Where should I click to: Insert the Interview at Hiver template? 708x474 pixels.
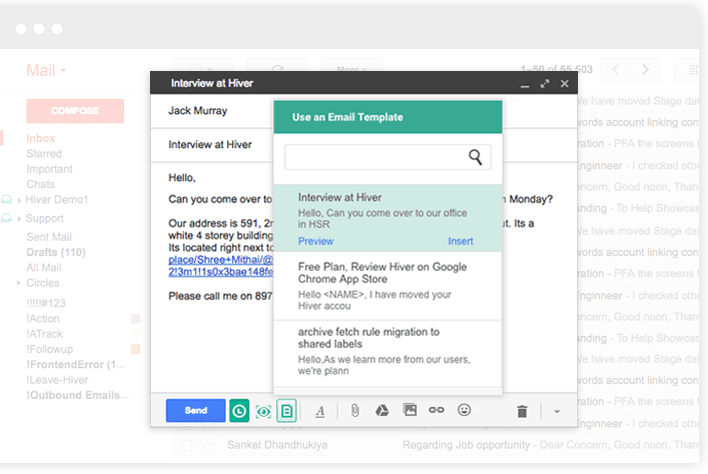460,241
